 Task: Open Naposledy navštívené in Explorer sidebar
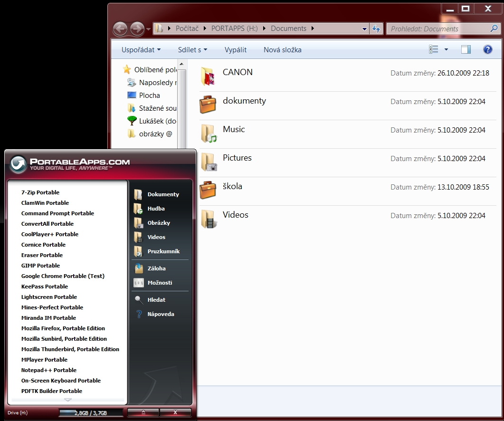pyautogui.click(x=152, y=83)
